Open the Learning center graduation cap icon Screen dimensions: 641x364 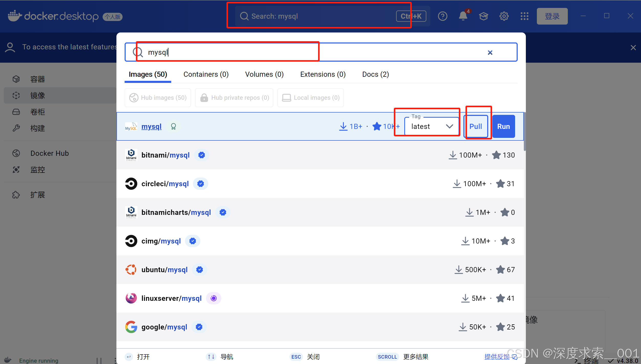point(483,16)
